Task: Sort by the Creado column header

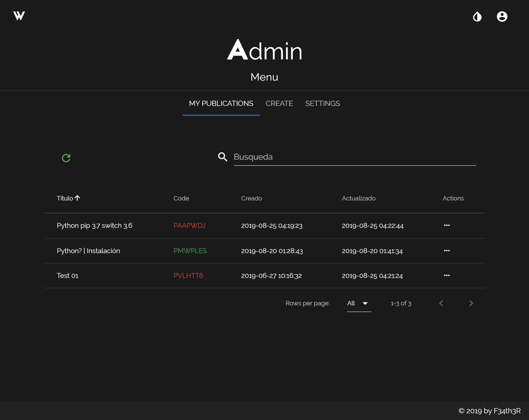Action: 251,198
